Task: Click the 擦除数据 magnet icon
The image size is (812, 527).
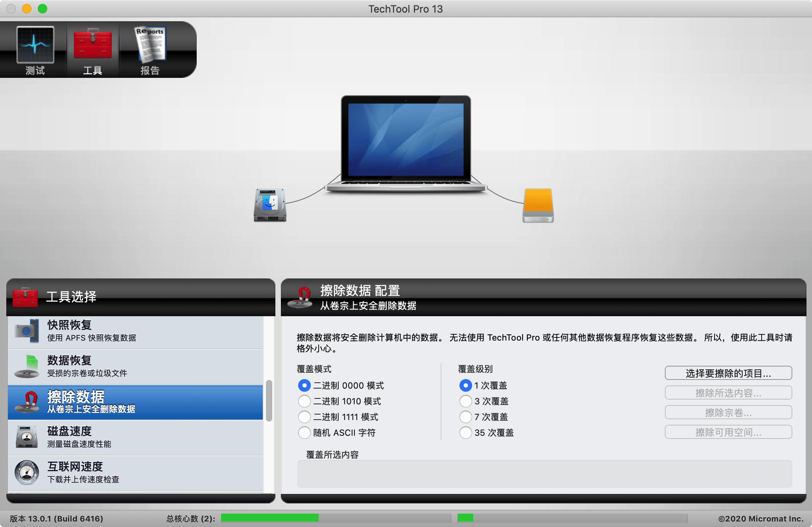Action: pyautogui.click(x=28, y=402)
